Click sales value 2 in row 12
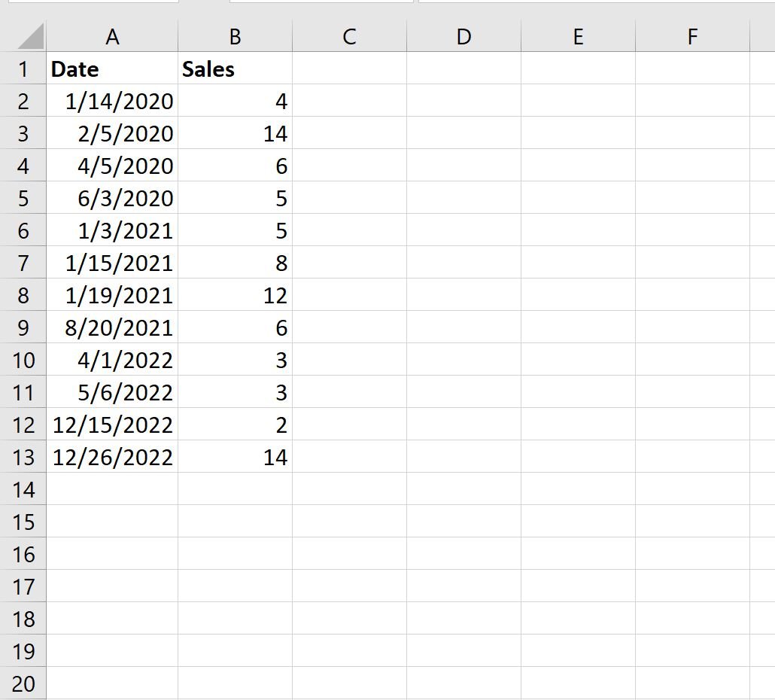 [236, 425]
